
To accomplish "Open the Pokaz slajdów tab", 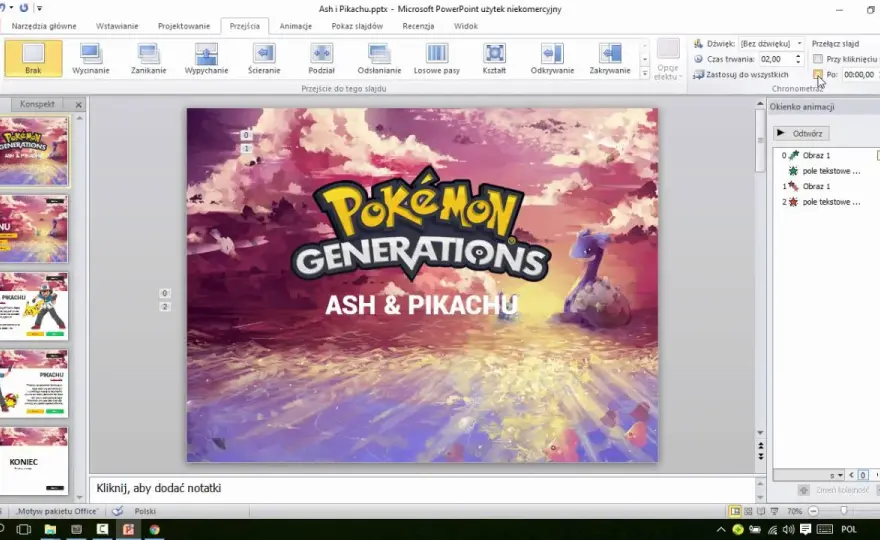I will pos(357,26).
